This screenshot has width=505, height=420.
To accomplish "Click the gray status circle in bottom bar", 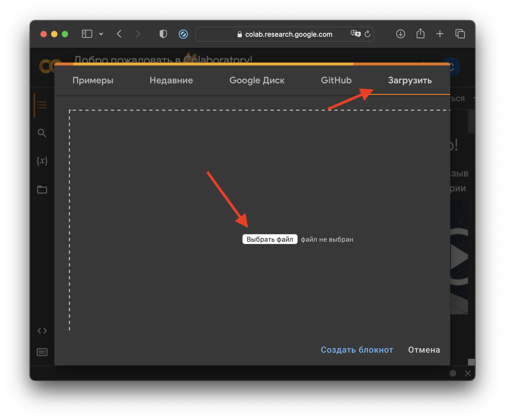I will click(x=453, y=373).
